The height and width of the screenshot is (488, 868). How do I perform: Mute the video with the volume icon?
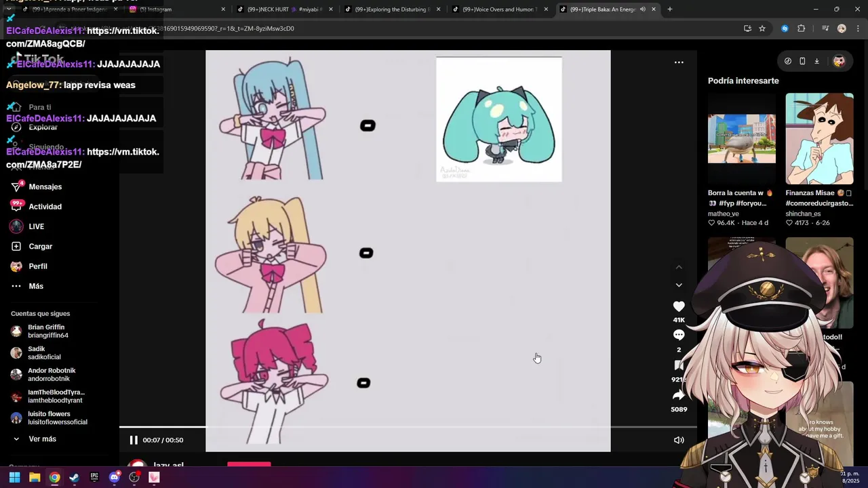pos(679,440)
